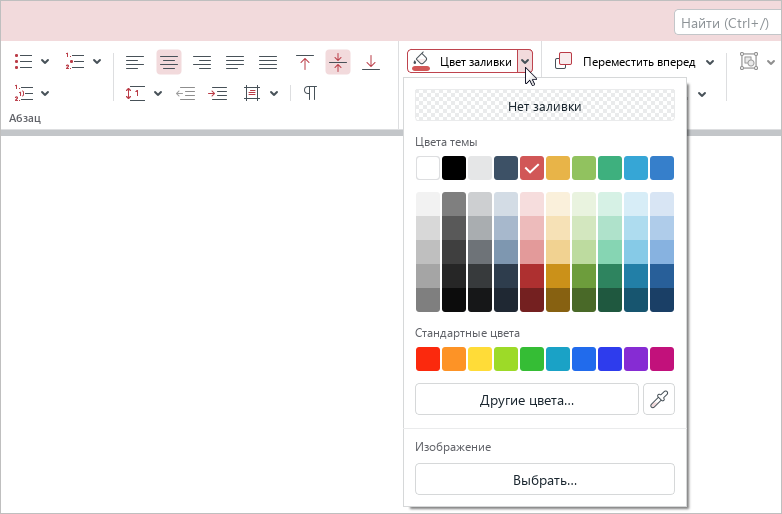The height and width of the screenshot is (514, 782).
Task: Align text to the left
Action: (x=136, y=62)
